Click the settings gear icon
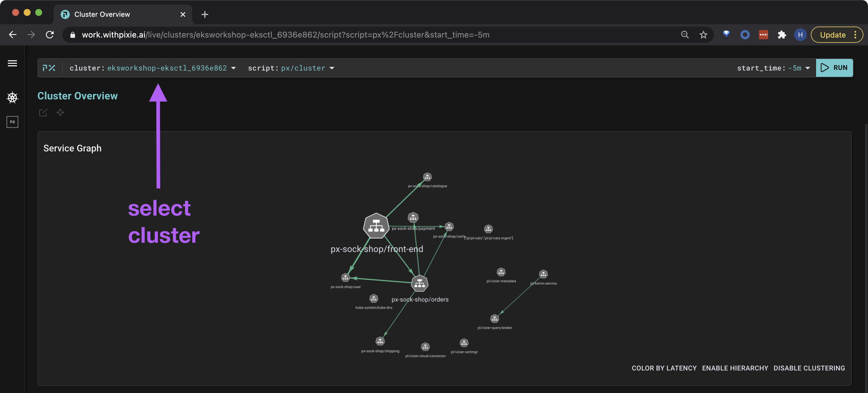 click(12, 97)
